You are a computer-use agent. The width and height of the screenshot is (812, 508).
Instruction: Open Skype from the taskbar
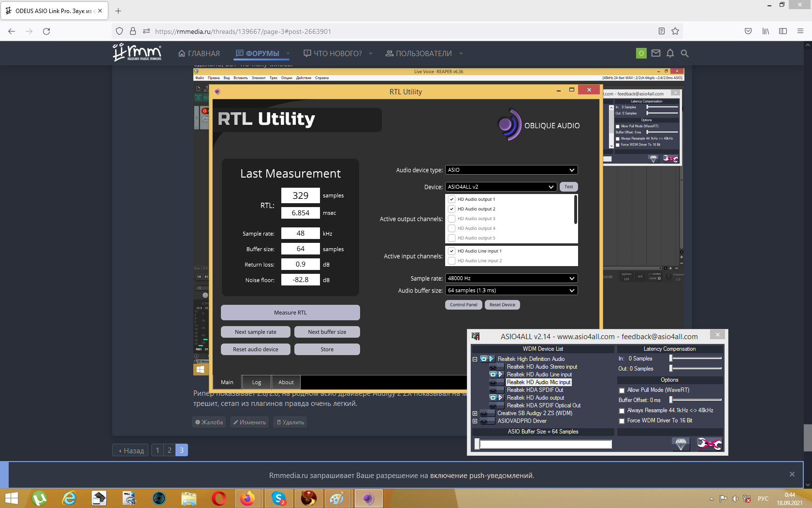(279, 498)
